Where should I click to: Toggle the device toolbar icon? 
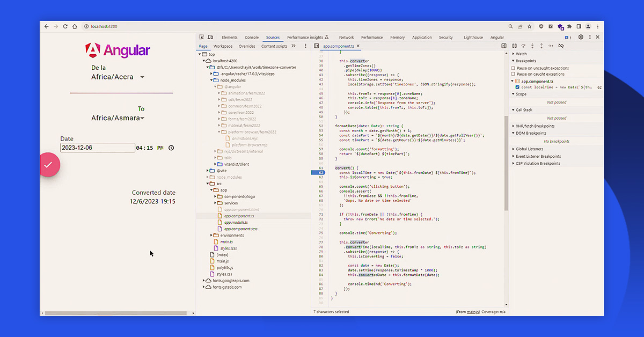(210, 38)
